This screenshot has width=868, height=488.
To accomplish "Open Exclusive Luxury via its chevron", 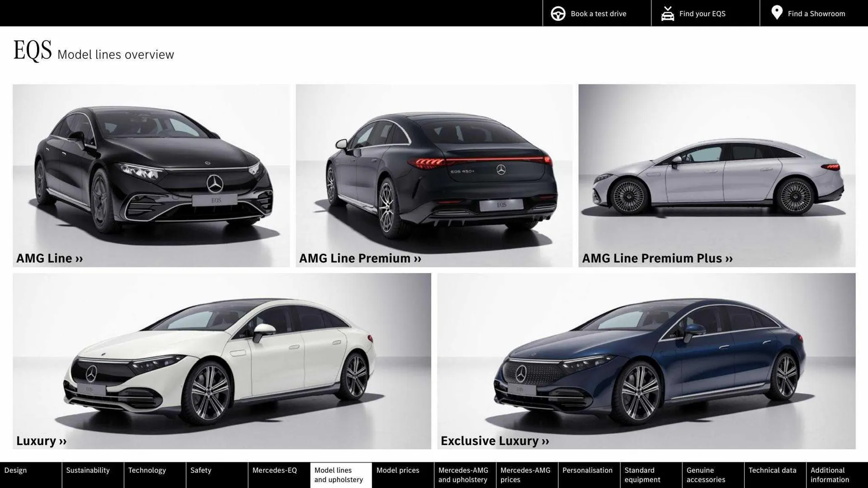I will tap(545, 441).
